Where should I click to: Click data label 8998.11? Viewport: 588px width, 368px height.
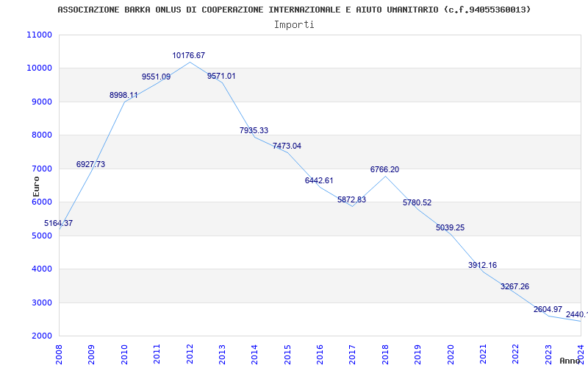123,96
